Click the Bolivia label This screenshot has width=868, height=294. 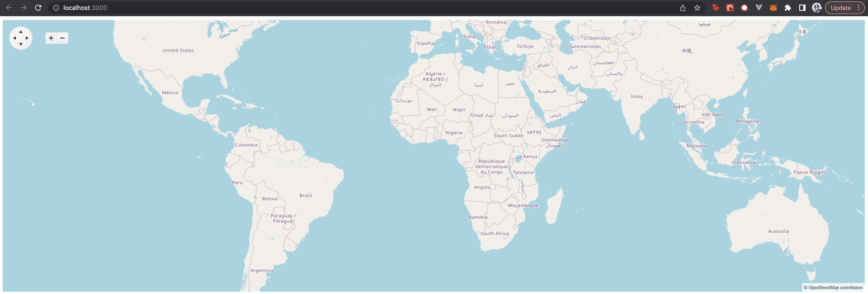pyautogui.click(x=270, y=199)
